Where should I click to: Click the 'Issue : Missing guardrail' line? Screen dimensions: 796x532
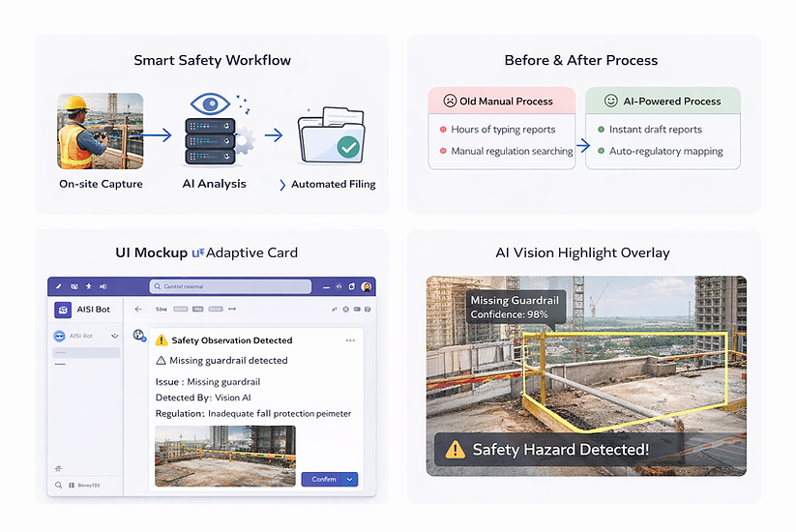[208, 382]
